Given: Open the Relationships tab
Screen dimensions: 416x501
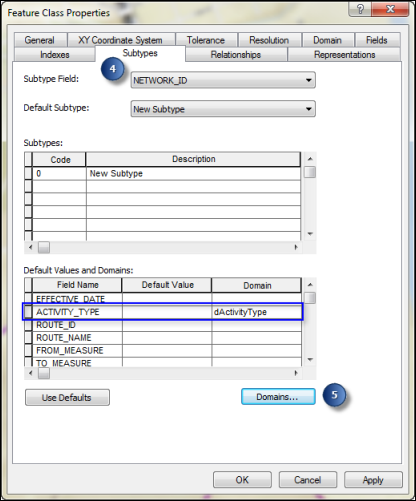Looking at the screenshot, I should point(236,55).
